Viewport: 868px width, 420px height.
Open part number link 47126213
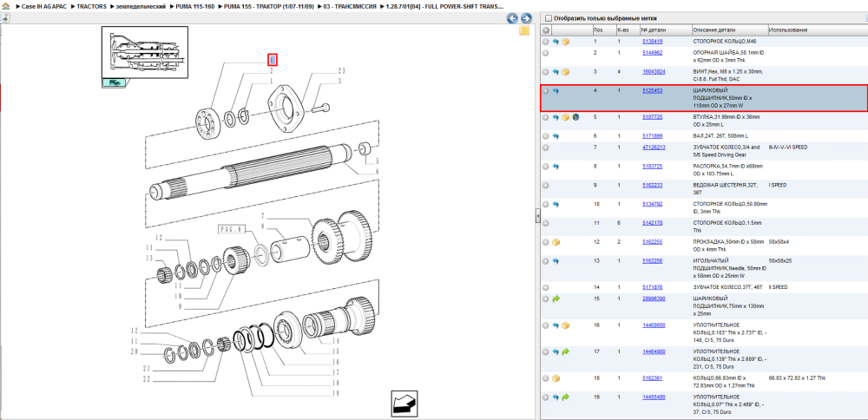[x=654, y=148]
